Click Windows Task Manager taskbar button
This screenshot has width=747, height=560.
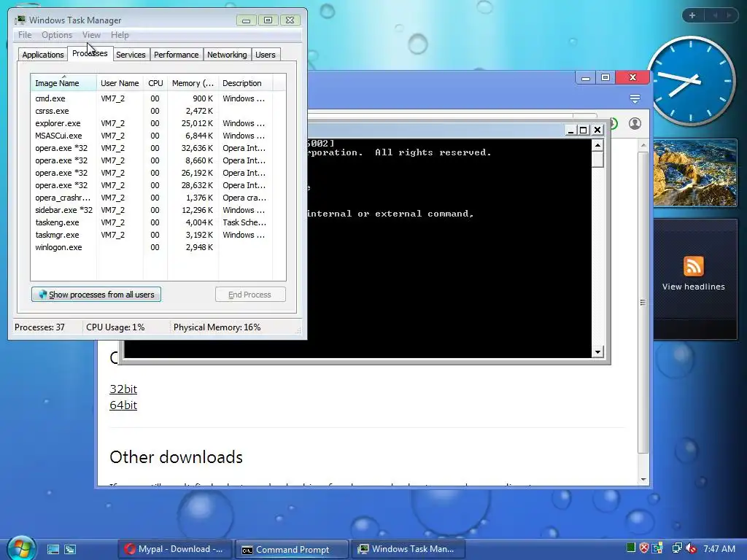tap(409, 549)
